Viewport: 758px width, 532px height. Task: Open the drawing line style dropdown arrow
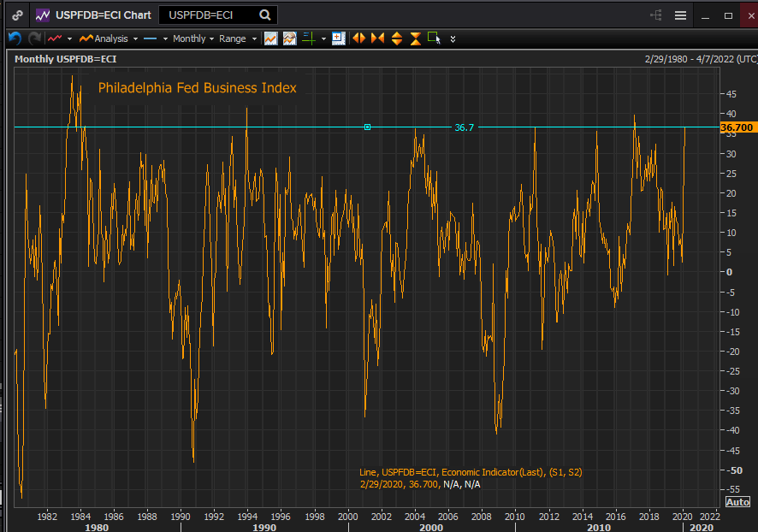(165, 38)
